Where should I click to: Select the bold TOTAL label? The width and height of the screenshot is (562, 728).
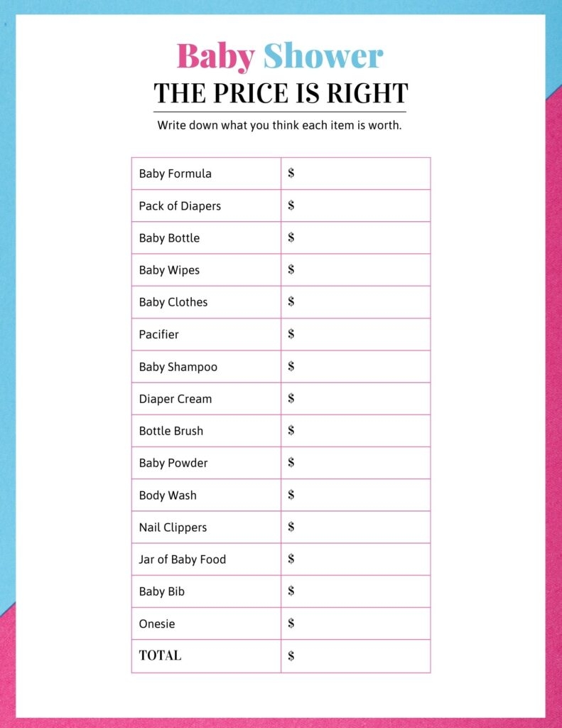160,655
